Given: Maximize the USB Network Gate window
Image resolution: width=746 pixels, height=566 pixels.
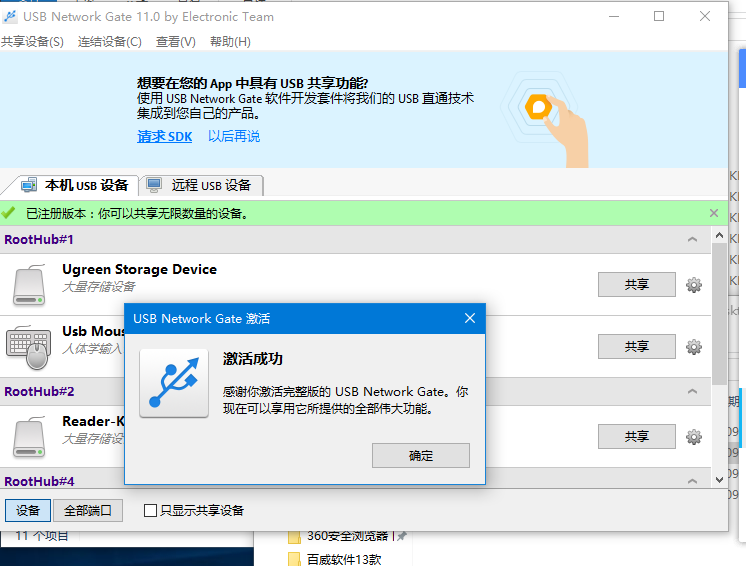Looking at the screenshot, I should [659, 16].
